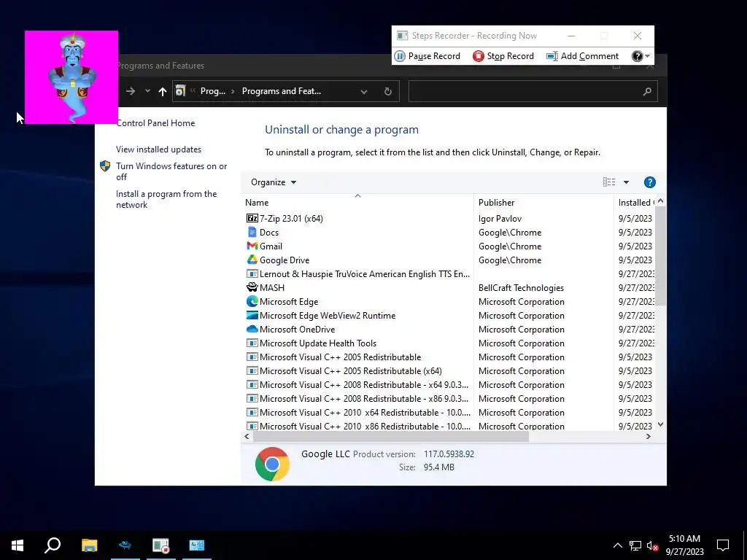Click BellCraft Technologies publisher cell

click(x=521, y=287)
